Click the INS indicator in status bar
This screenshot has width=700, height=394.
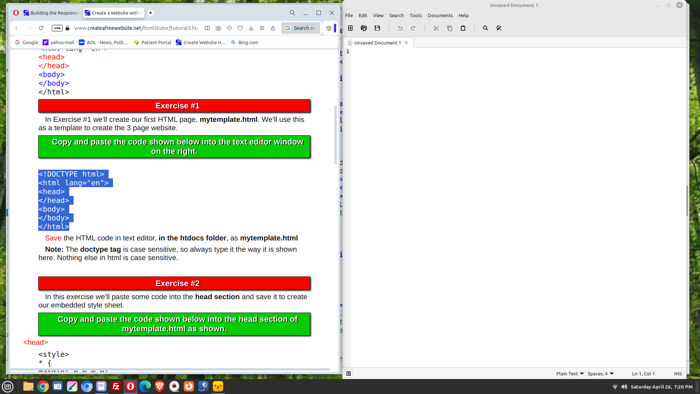[678, 373]
